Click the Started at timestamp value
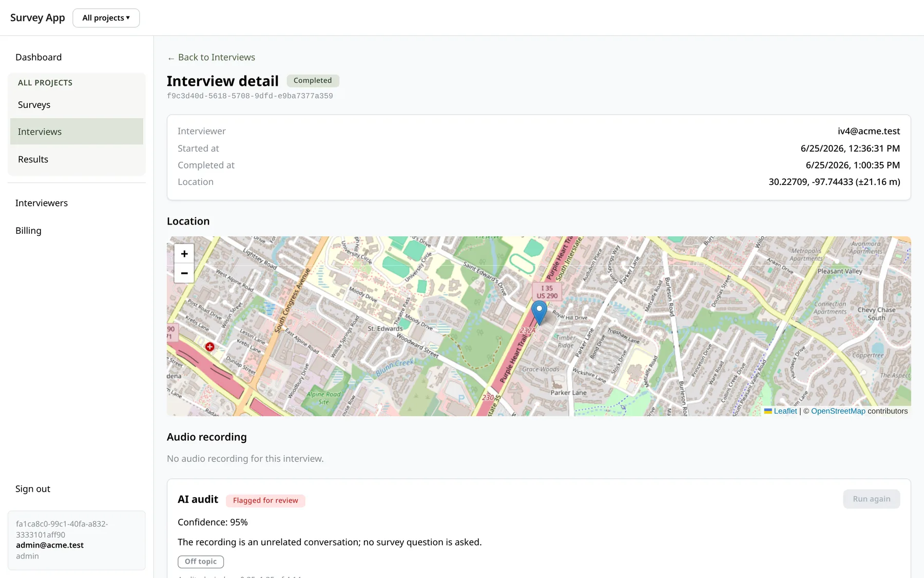The width and height of the screenshot is (924, 578). click(x=850, y=148)
